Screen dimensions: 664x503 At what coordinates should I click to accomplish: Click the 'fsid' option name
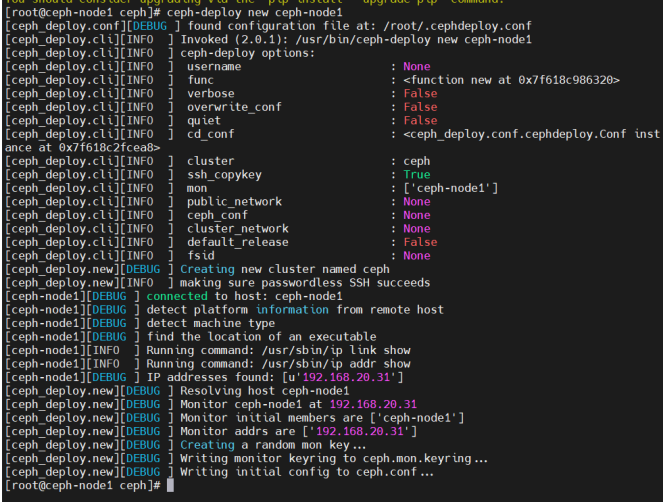click(201, 256)
